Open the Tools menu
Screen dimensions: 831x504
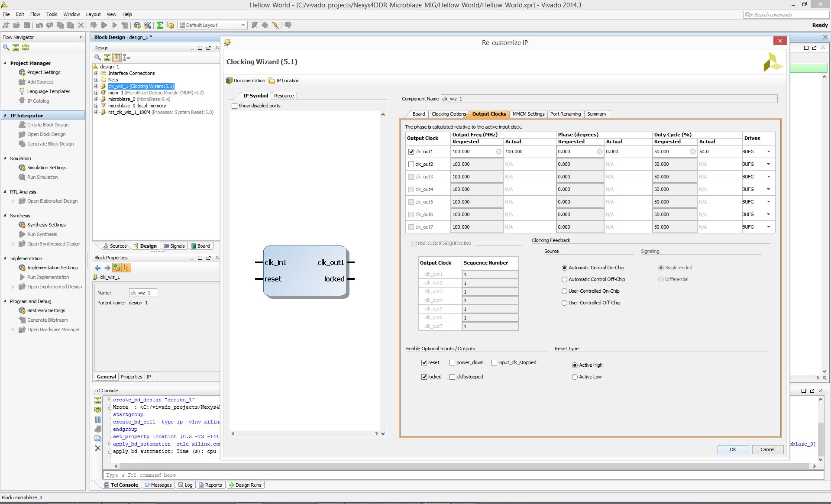tap(52, 14)
